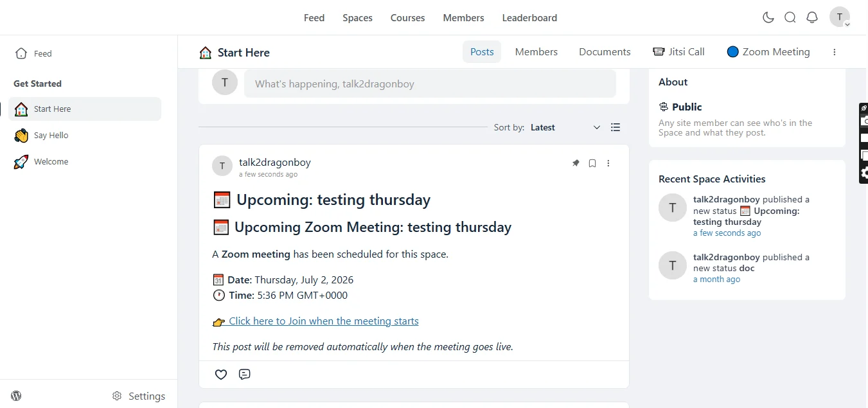
Task: Open the space's three-dot more menu
Action: click(x=835, y=52)
